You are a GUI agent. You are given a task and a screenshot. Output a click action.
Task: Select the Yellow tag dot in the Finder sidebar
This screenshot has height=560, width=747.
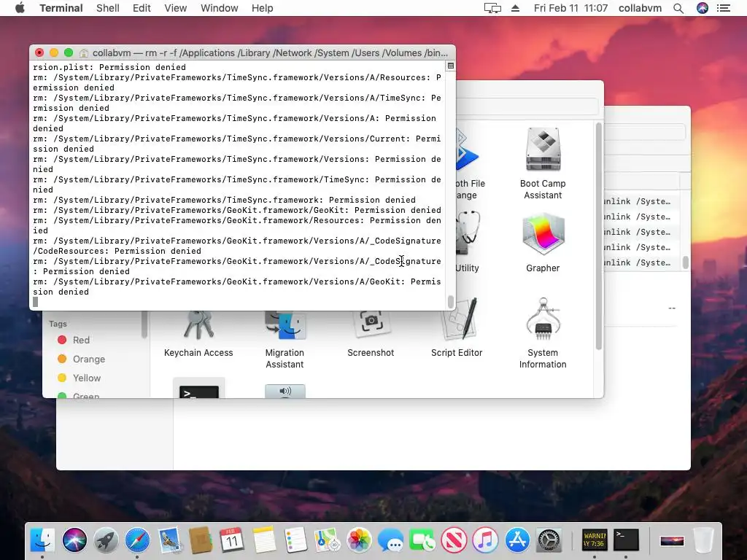click(x=62, y=378)
